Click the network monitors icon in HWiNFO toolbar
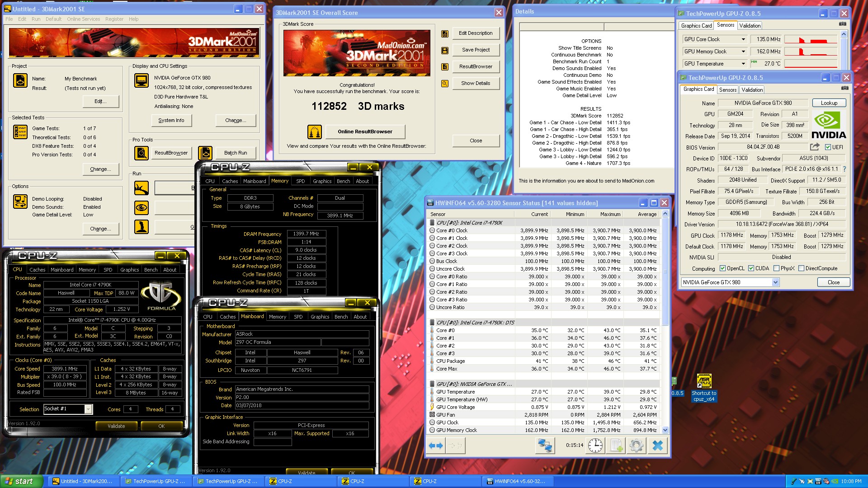868x488 pixels. pyautogui.click(x=545, y=446)
